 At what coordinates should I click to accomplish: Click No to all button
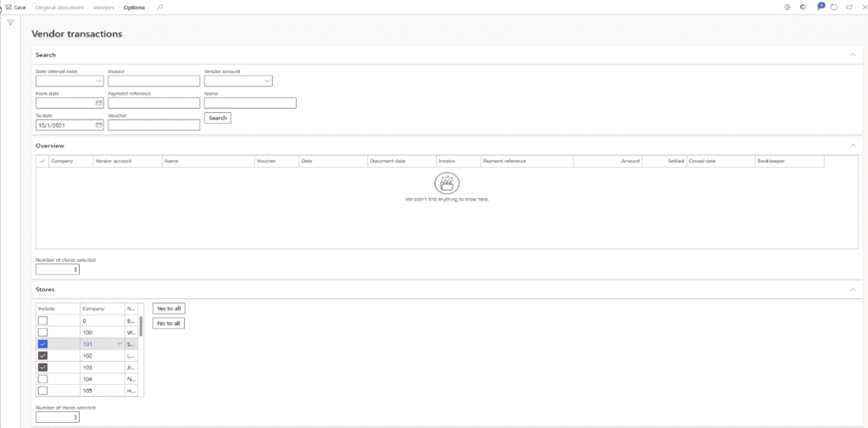pos(169,324)
